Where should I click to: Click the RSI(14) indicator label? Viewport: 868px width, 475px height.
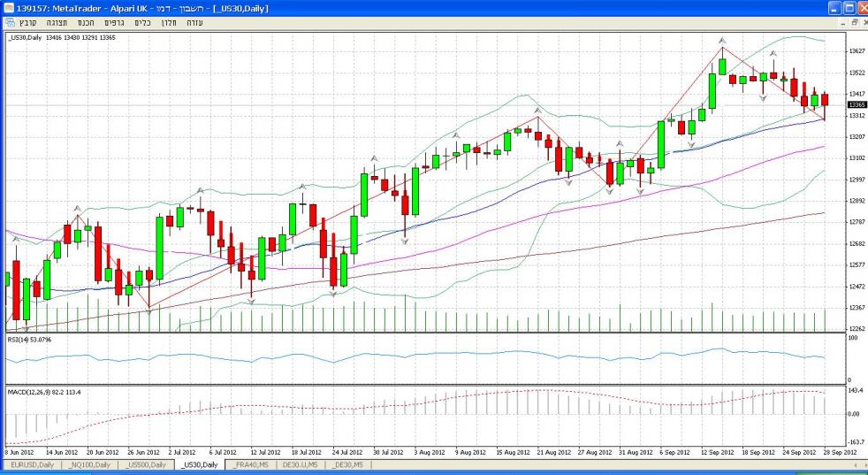(28, 338)
